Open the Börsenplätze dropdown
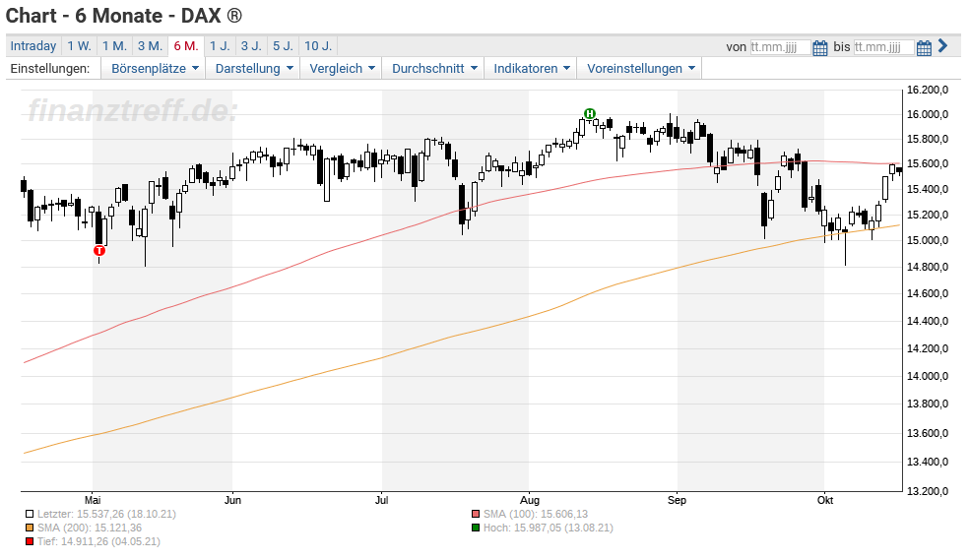 pos(155,69)
